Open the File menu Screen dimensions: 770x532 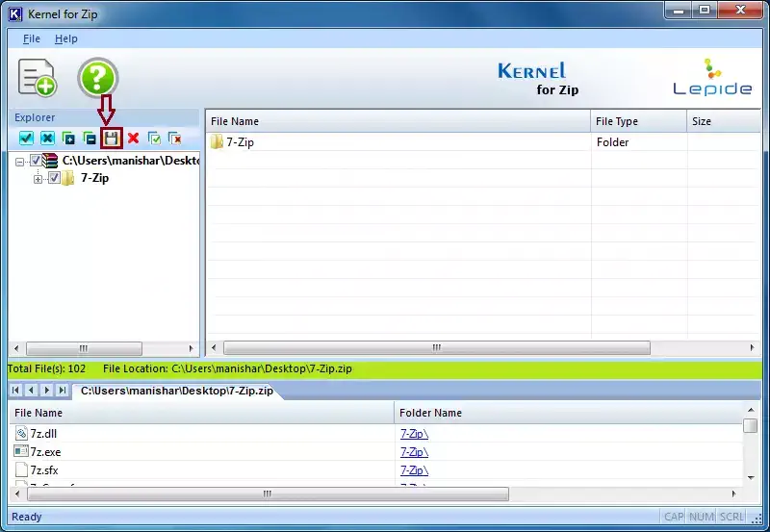coord(32,38)
